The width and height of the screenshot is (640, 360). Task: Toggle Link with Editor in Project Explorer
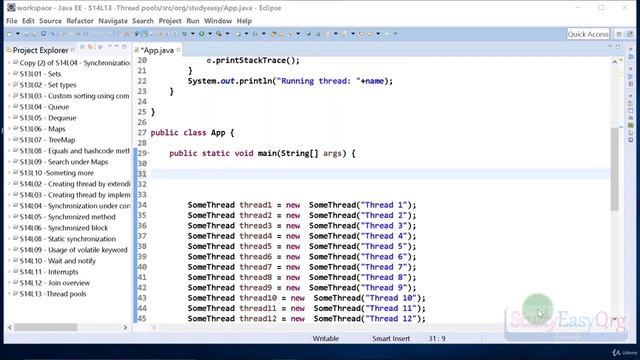pyautogui.click(x=90, y=47)
